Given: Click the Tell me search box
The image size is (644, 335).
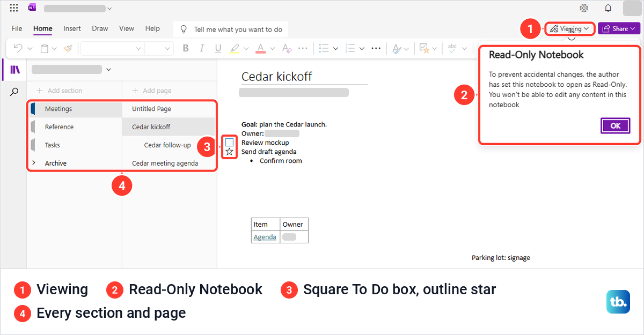Looking at the screenshot, I should click(x=231, y=29).
